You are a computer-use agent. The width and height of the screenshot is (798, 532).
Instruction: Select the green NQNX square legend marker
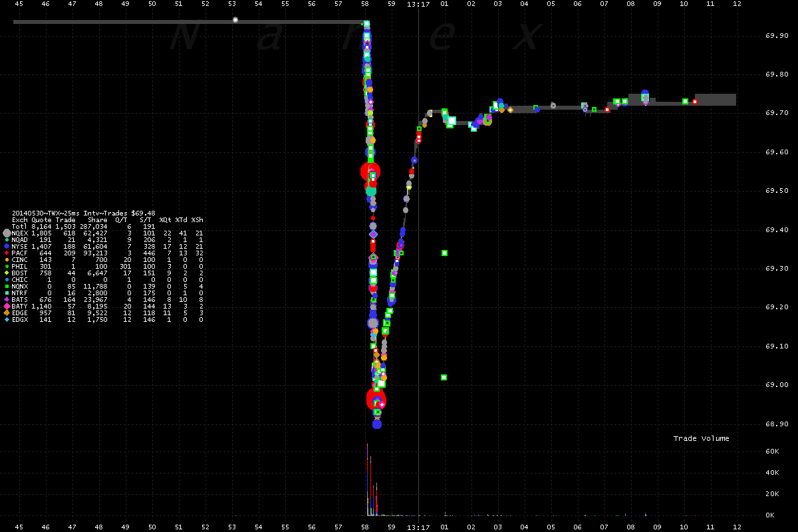click(7, 287)
